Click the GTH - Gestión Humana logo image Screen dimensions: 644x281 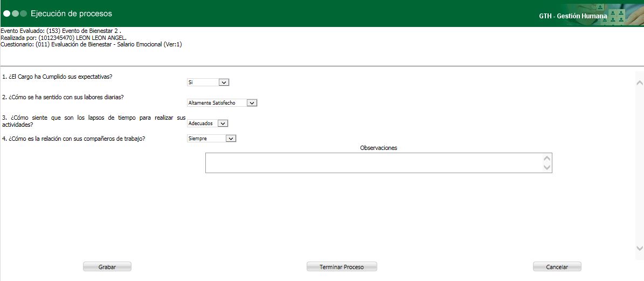click(x=604, y=15)
